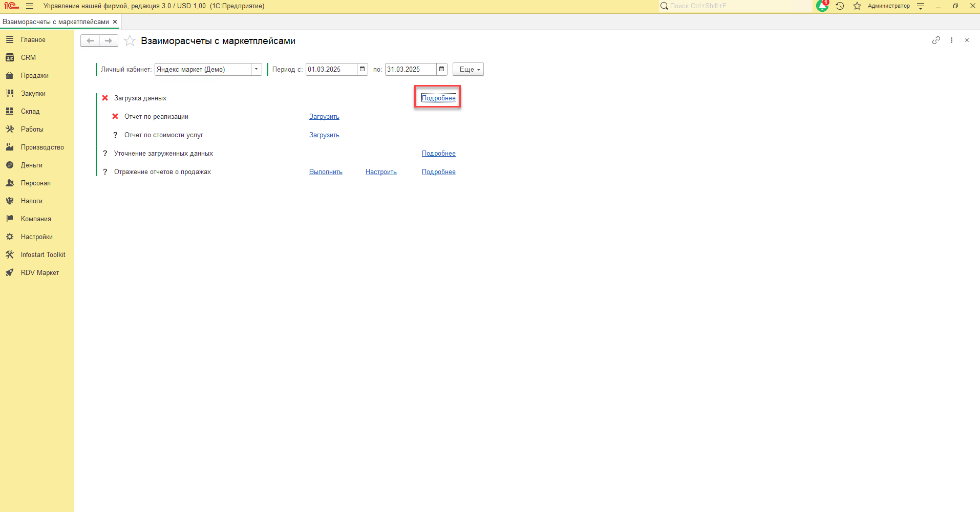The image size is (980, 512).
Task: Click the Продажи basket icon
Action: 10,76
